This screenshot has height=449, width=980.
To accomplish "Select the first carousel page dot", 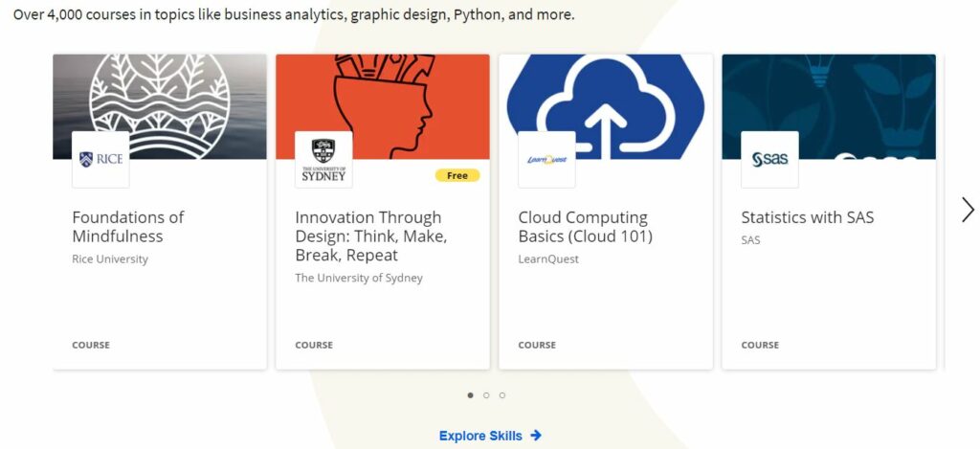I will tap(471, 395).
